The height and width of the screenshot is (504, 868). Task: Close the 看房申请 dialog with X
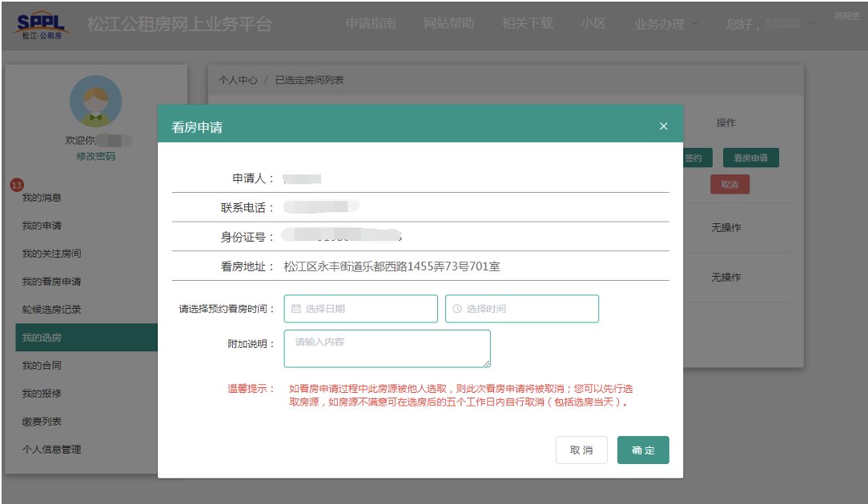tap(663, 126)
